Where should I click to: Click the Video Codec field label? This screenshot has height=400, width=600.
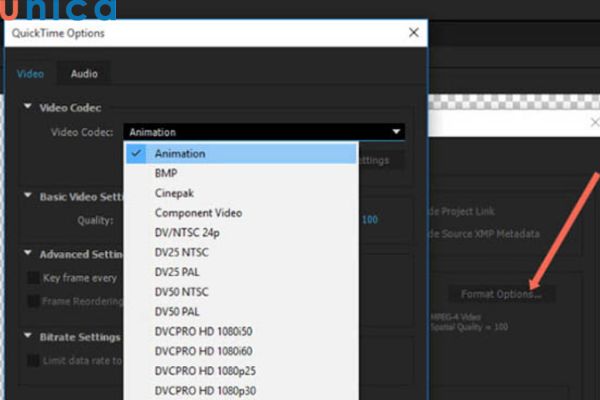click(x=82, y=132)
